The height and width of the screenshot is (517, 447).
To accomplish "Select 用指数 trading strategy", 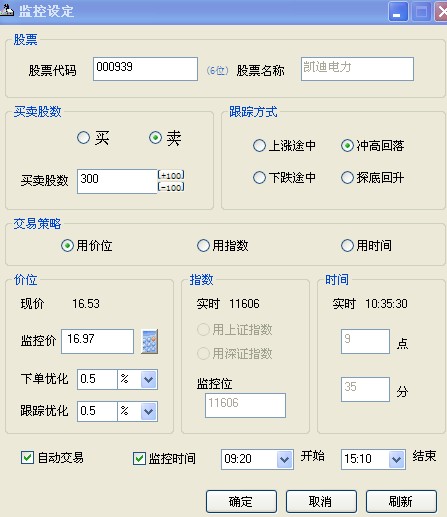I will [x=203, y=246].
